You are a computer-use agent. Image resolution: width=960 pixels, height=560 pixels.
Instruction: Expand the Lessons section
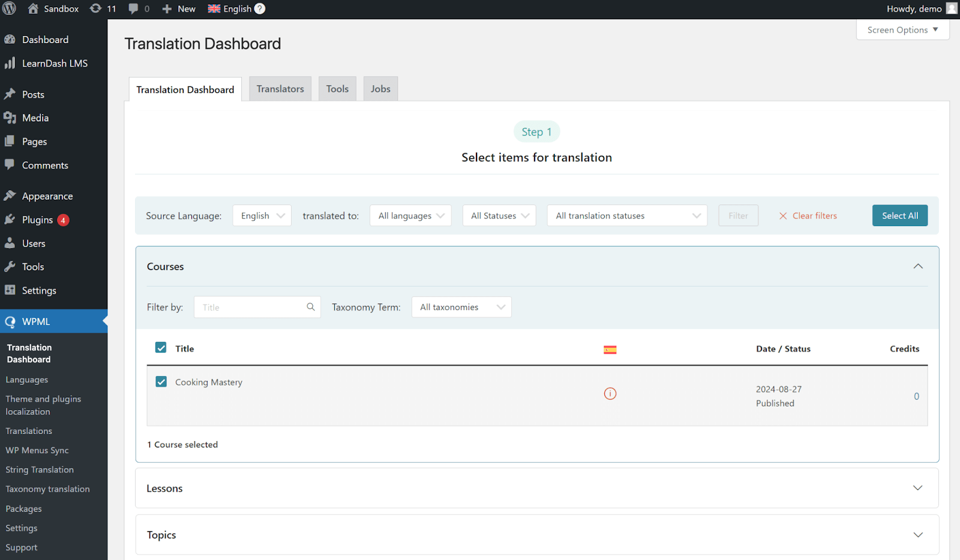pos(917,488)
